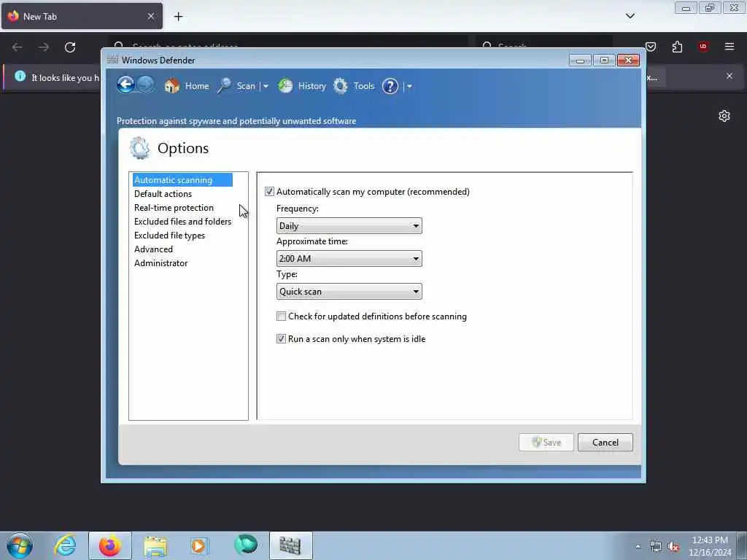The width and height of the screenshot is (747, 560).
Task: Open the taskbar clock and date
Action: click(x=710, y=546)
